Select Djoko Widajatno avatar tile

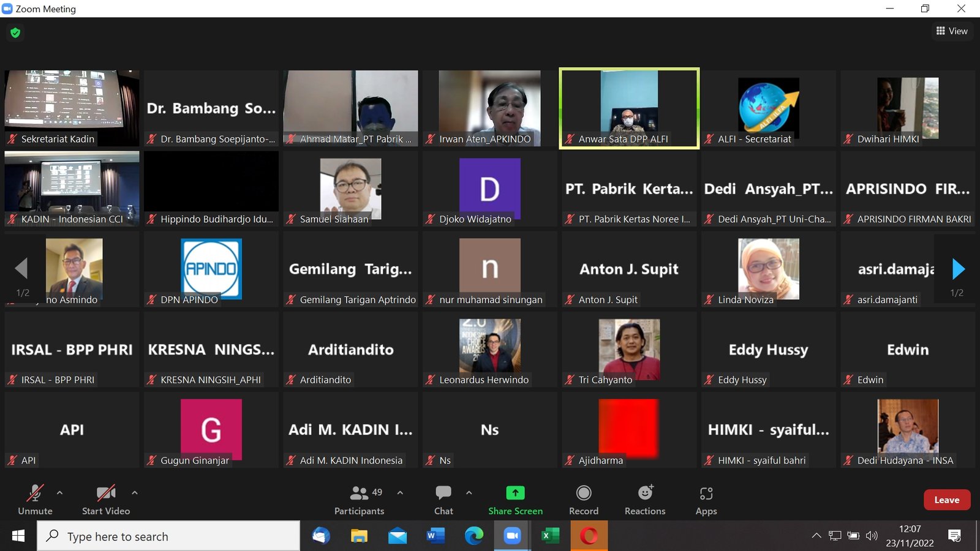490,189
